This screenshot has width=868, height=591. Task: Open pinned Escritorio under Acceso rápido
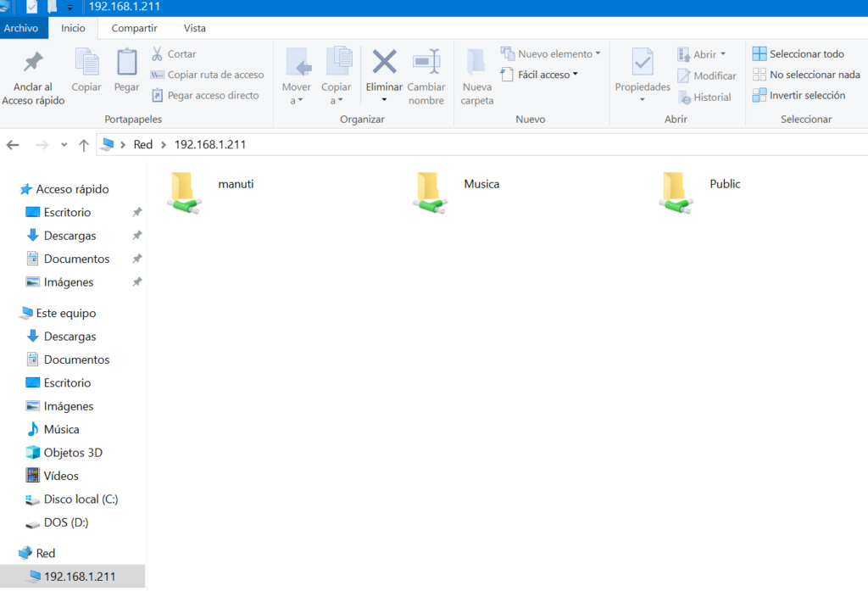pos(58,212)
